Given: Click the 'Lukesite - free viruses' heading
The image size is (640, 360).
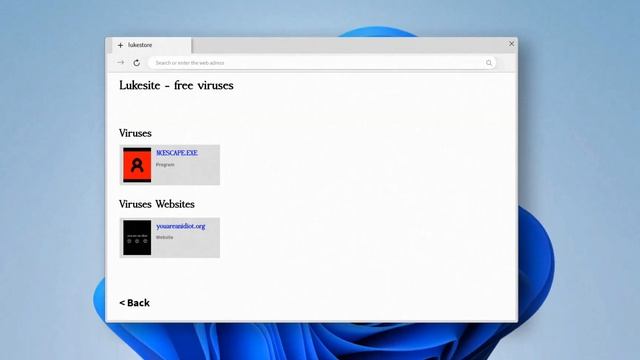Looking at the screenshot, I should (x=176, y=85).
